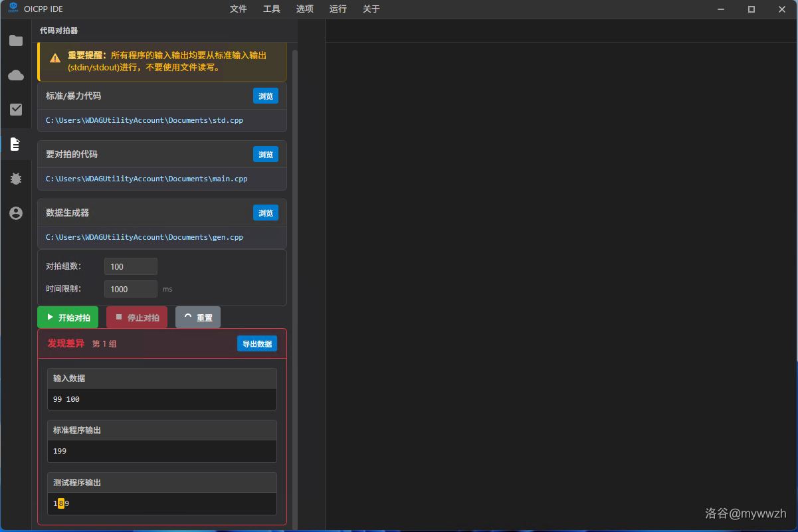Screen dimensions: 798x532
Task: Click the OICPP logo icon in title bar
Action: [x=13, y=9]
